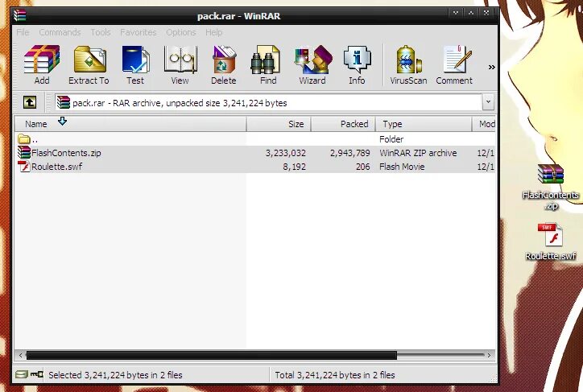The image size is (583, 392).
Task: Open the Options menu
Action: click(x=180, y=32)
